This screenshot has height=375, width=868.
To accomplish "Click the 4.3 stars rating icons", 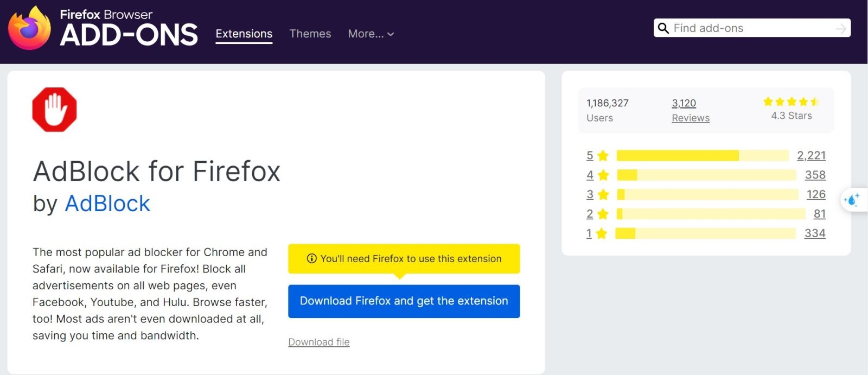I will pyautogui.click(x=791, y=101).
